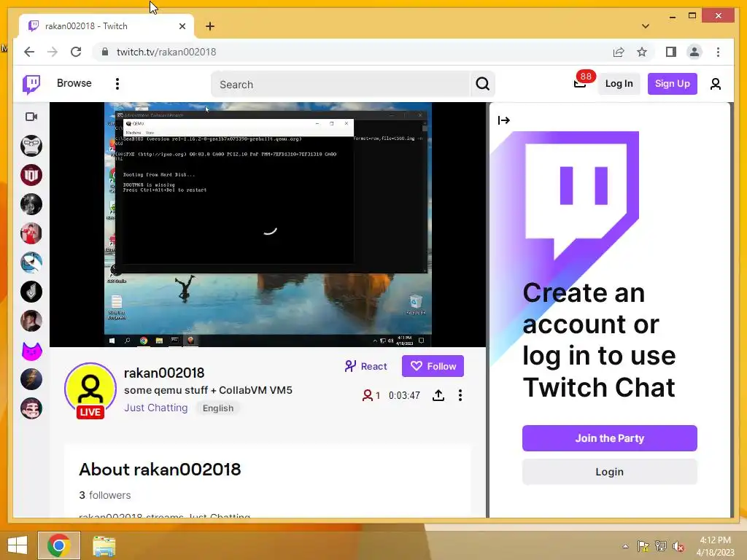This screenshot has width=747, height=560.
Task: Open Chrome three-dot menu
Action: (718, 52)
